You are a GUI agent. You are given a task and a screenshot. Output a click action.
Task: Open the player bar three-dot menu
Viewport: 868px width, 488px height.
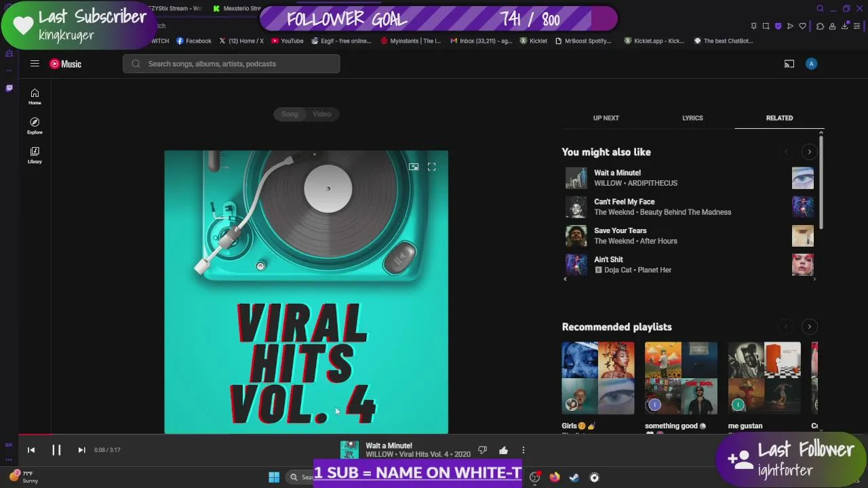coord(523,450)
